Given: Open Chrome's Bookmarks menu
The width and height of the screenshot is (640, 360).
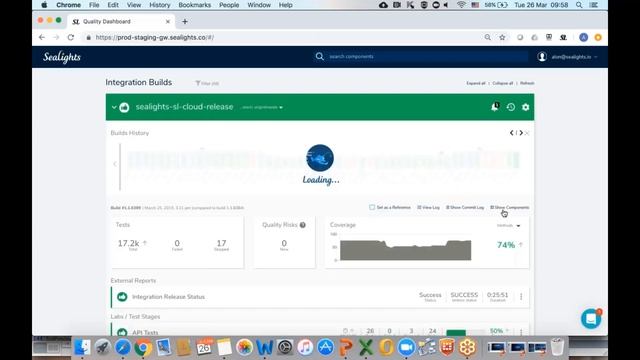Looking at the screenshot, I should click(x=195, y=5).
